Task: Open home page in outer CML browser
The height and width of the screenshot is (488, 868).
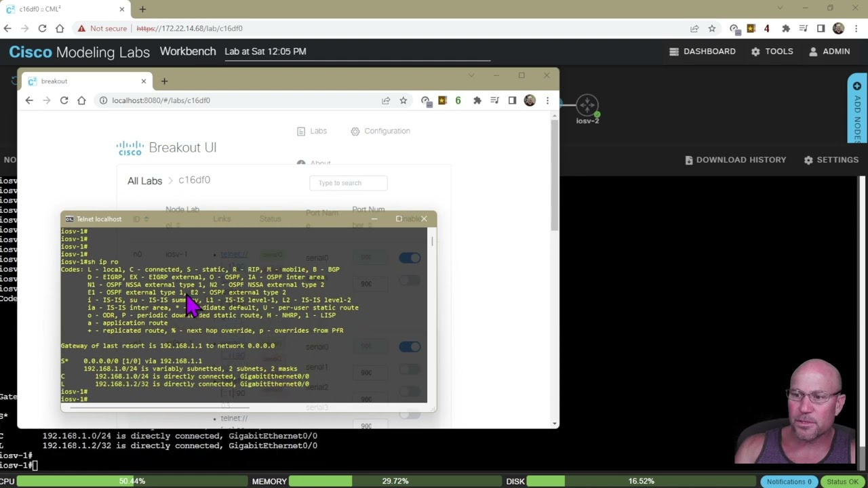Action: 60,28
